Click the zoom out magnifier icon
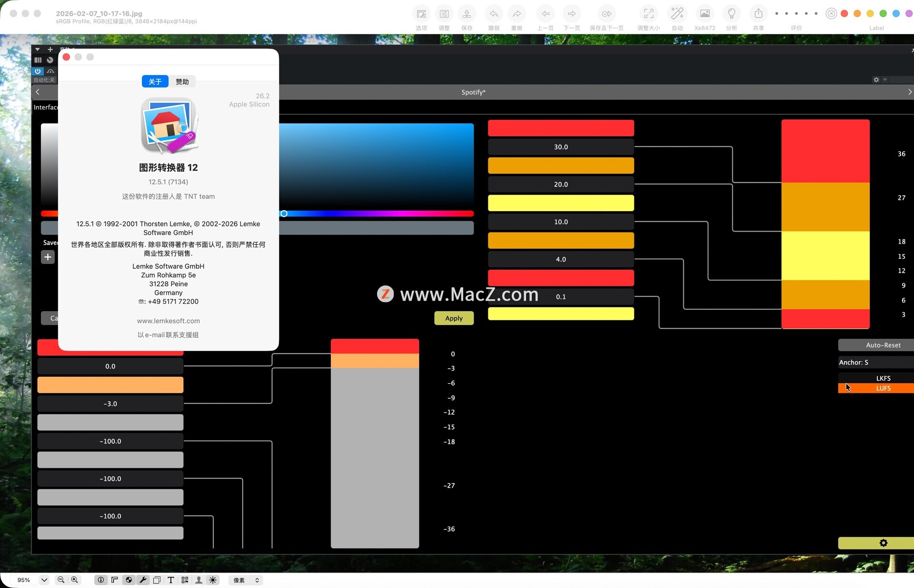Viewport: 914px width, 588px height. click(x=61, y=580)
